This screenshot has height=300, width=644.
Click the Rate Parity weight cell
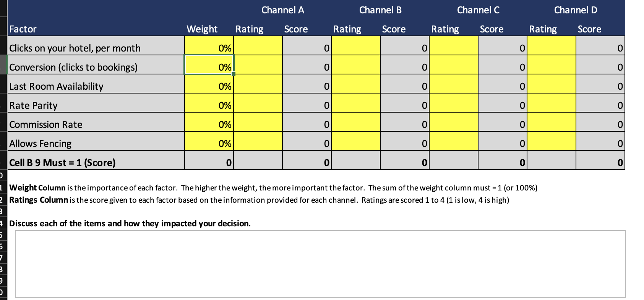click(209, 105)
